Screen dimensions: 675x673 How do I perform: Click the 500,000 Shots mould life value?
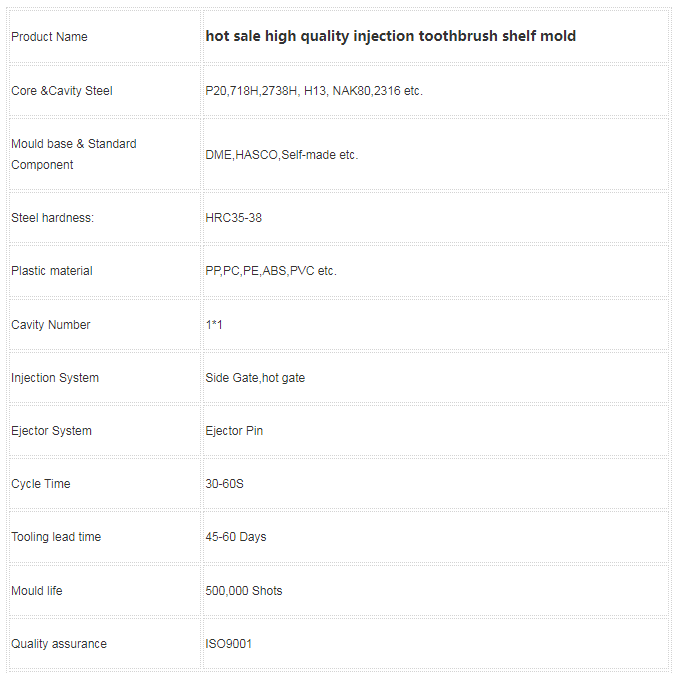point(244,591)
